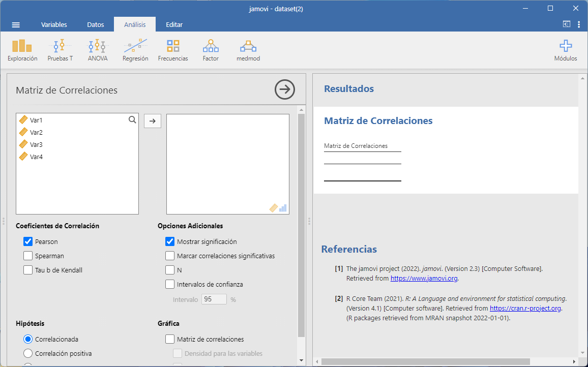Open the Regresión analysis menu
Image resolution: width=588 pixels, height=367 pixels.
click(135, 50)
